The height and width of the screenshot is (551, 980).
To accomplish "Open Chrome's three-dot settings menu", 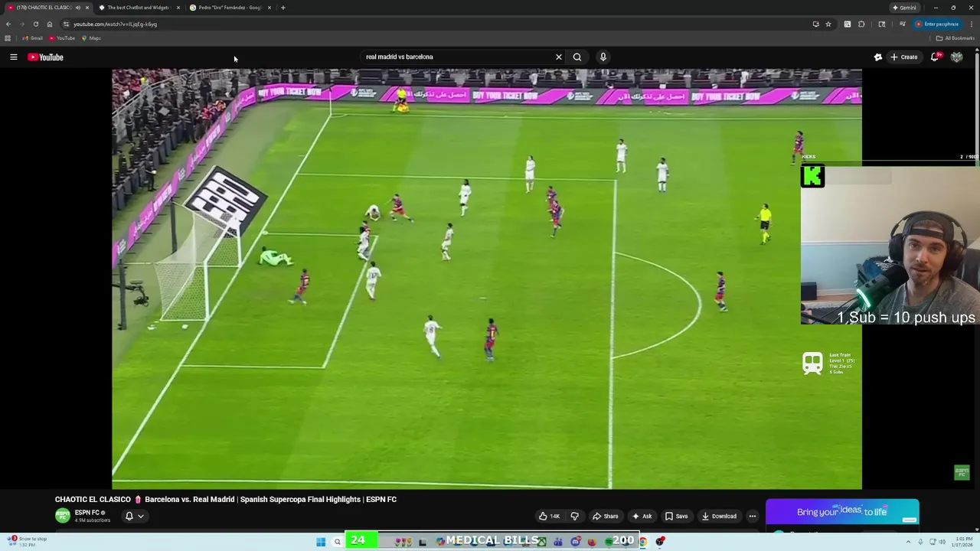I will pyautogui.click(x=972, y=24).
